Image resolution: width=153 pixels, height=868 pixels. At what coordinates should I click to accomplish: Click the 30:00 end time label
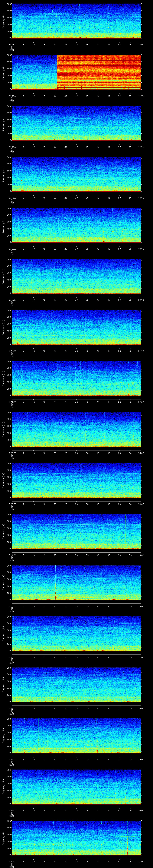(x=141, y=810)
